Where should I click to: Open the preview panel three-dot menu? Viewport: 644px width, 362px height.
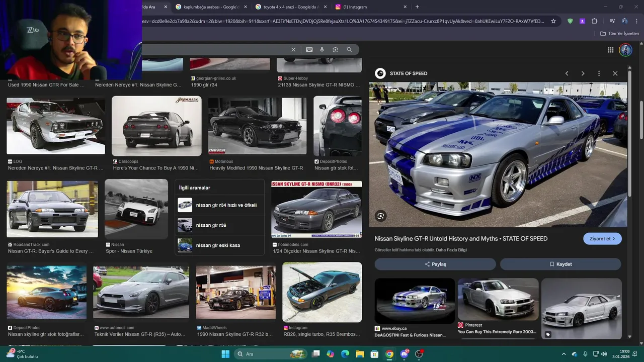[599, 73]
